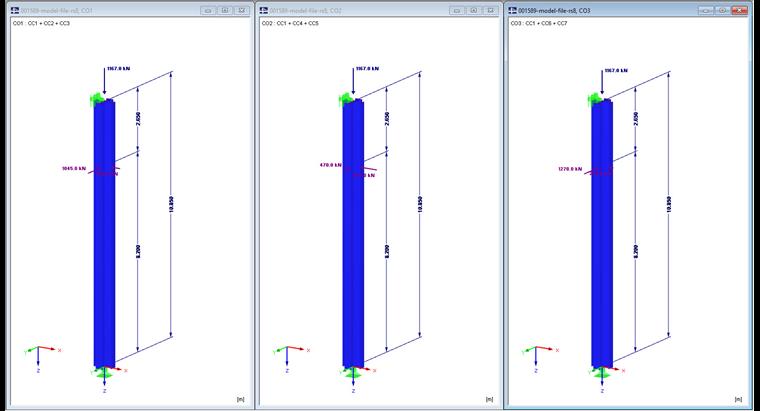The image size is (760, 411).
Task: Select the green top support symbol in CO3
Action: point(595,99)
